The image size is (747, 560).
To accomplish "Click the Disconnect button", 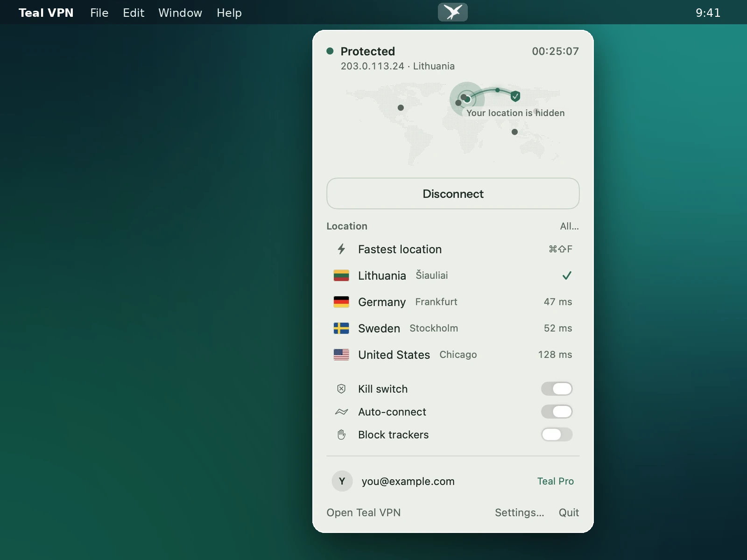I will pos(453,193).
